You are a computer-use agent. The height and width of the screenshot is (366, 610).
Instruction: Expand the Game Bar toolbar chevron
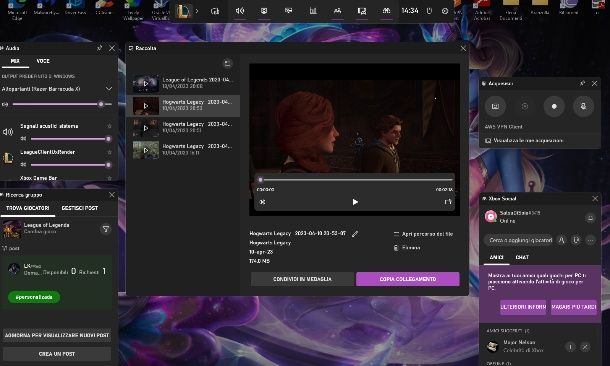197,11
